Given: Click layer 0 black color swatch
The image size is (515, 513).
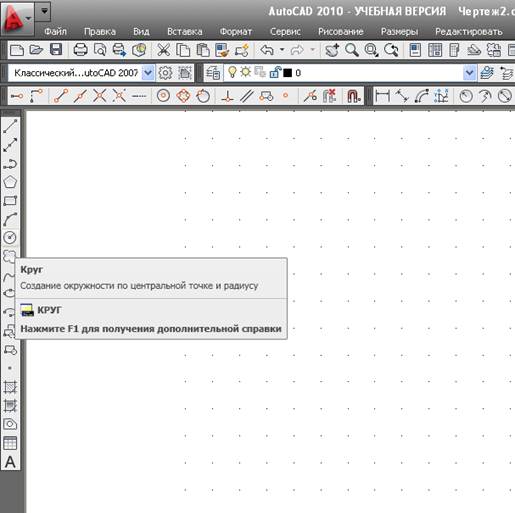Looking at the screenshot, I should [287, 73].
